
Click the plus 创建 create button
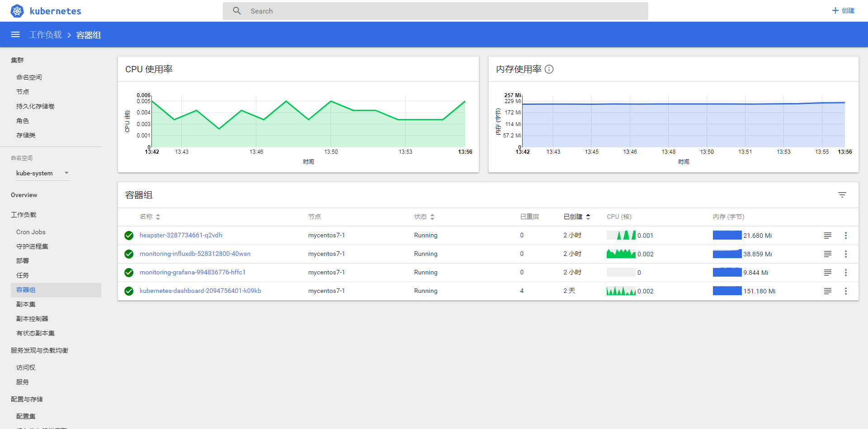point(843,10)
